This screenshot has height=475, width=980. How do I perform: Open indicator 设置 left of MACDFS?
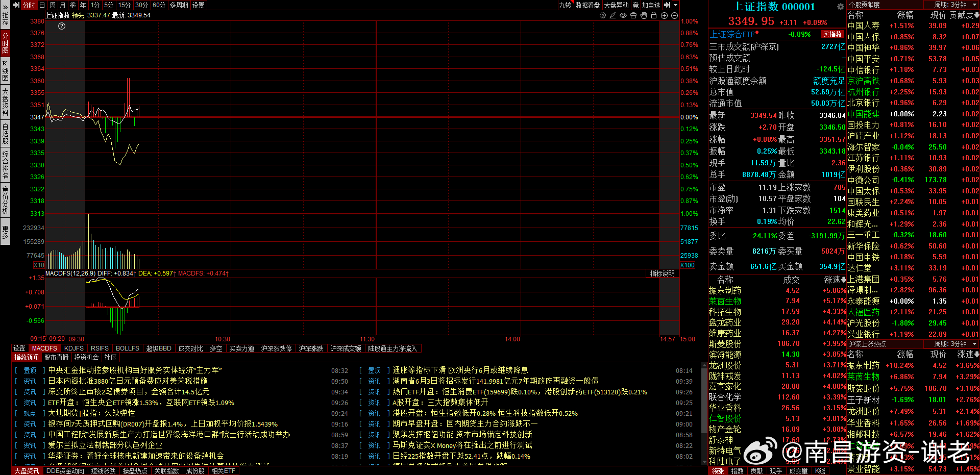[19, 348]
